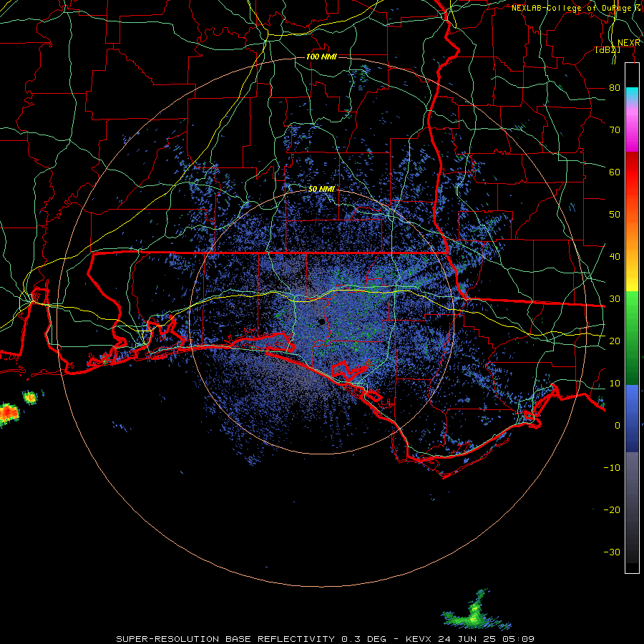Click the green segment of the color bar
Screen dimensions: 644x644
click(x=632, y=338)
